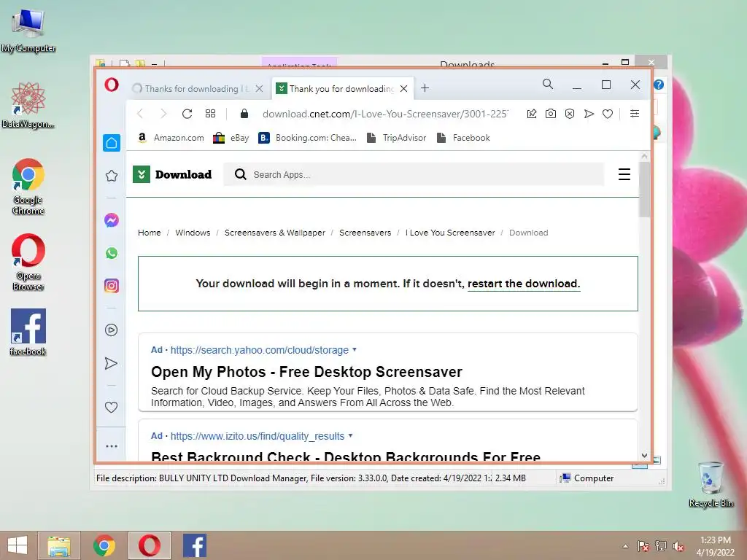Open I Love You Screensaver breadcrumb
This screenshot has width=747, height=560.
tap(450, 233)
